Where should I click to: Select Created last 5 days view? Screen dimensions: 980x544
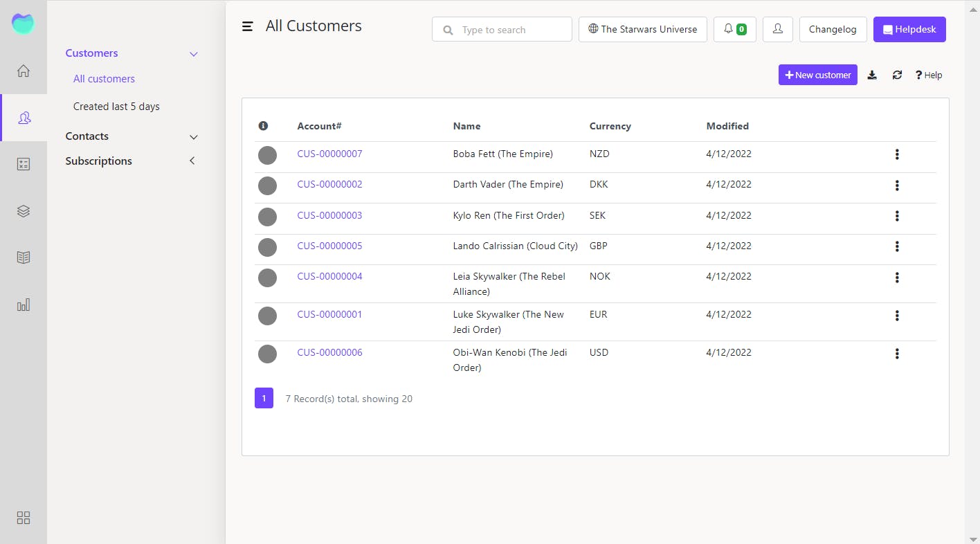116,107
